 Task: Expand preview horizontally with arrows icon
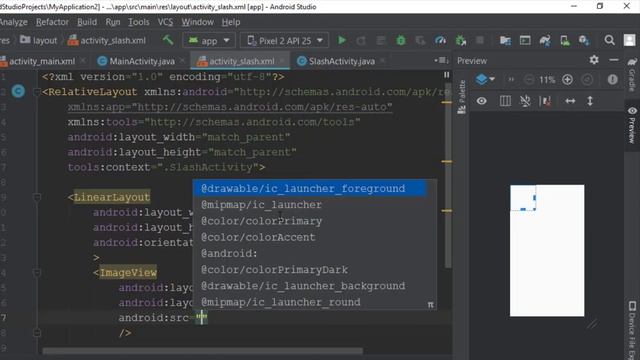click(570, 101)
